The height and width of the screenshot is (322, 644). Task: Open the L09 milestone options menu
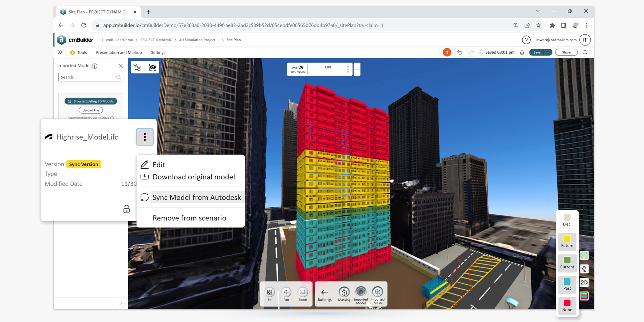click(x=348, y=69)
